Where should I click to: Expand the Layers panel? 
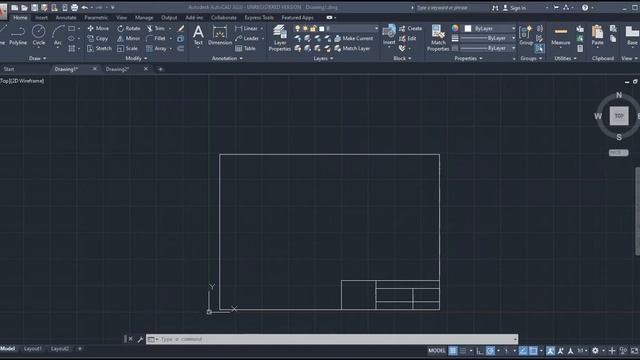(x=323, y=58)
